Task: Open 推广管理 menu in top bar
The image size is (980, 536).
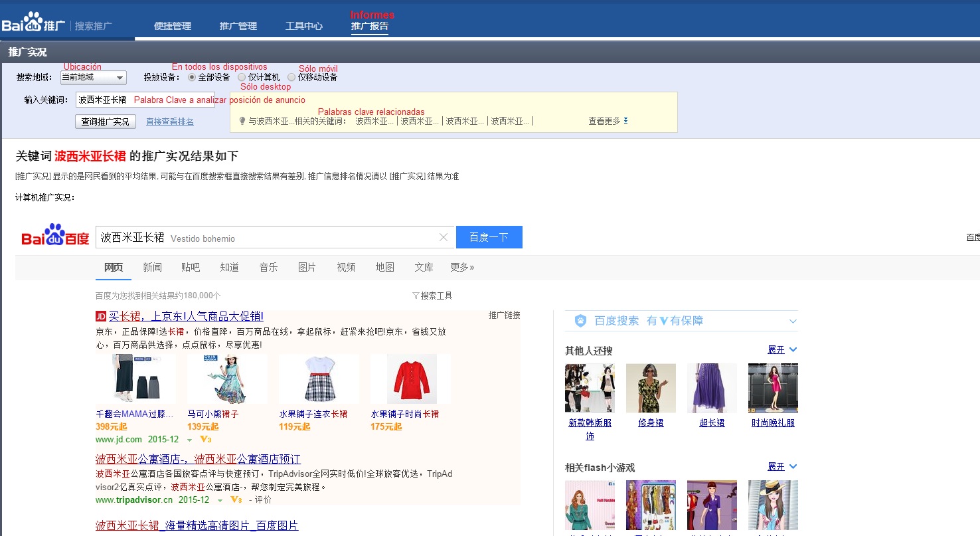Action: 238,26
